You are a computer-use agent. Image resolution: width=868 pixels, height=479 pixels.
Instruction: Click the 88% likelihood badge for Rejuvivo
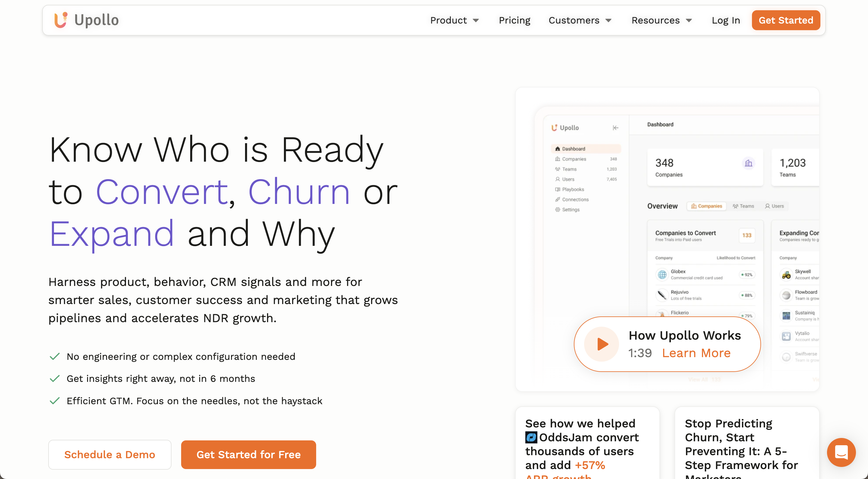(747, 295)
